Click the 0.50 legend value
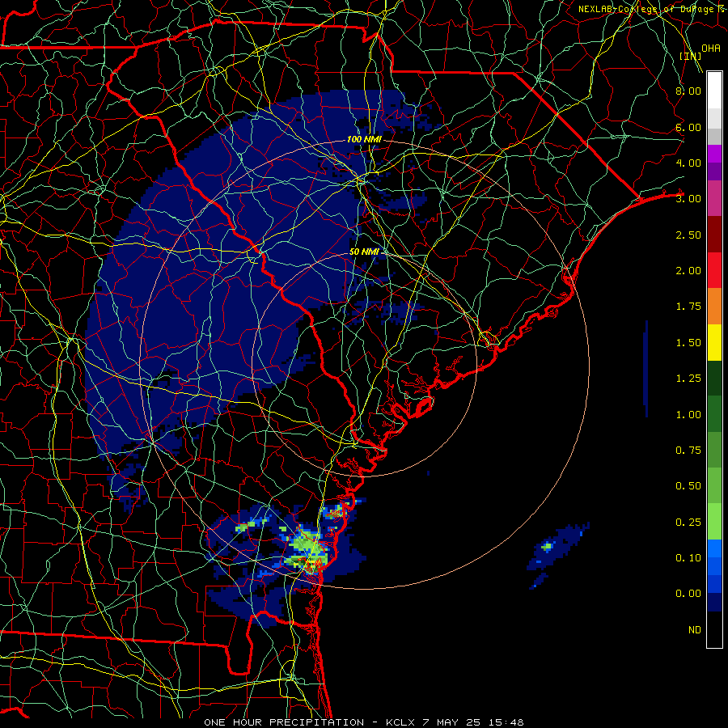 tap(688, 486)
